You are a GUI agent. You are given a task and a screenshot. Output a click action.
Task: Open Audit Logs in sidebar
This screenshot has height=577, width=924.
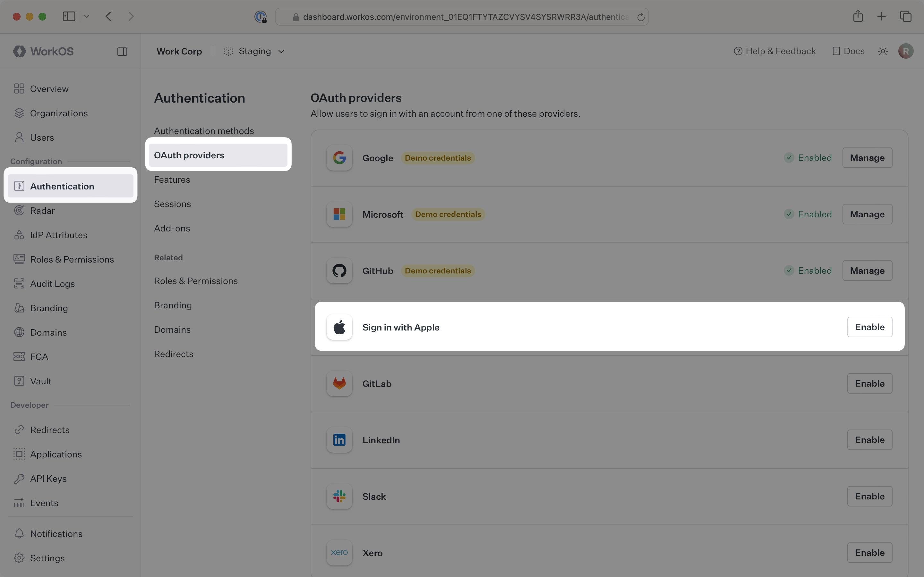[x=52, y=284]
